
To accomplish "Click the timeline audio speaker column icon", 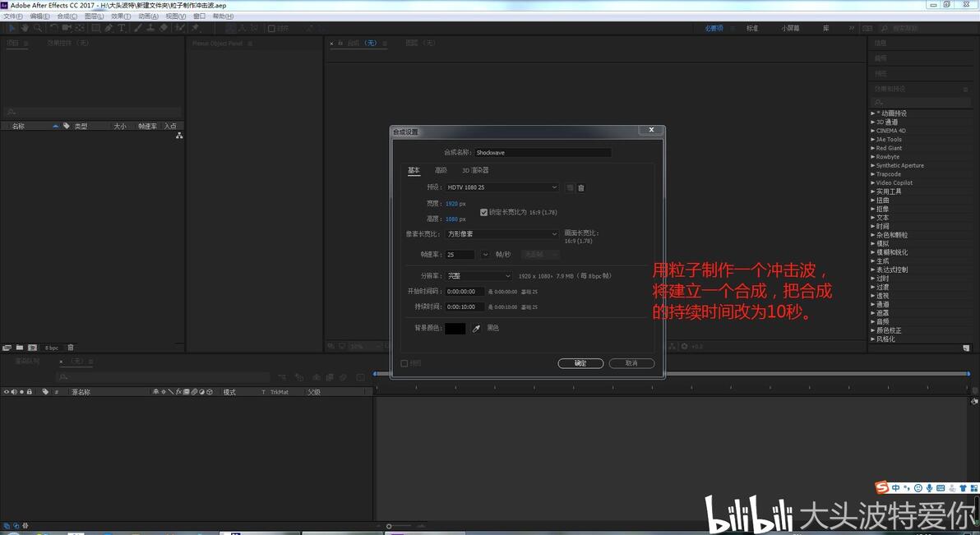I will pos(14,392).
